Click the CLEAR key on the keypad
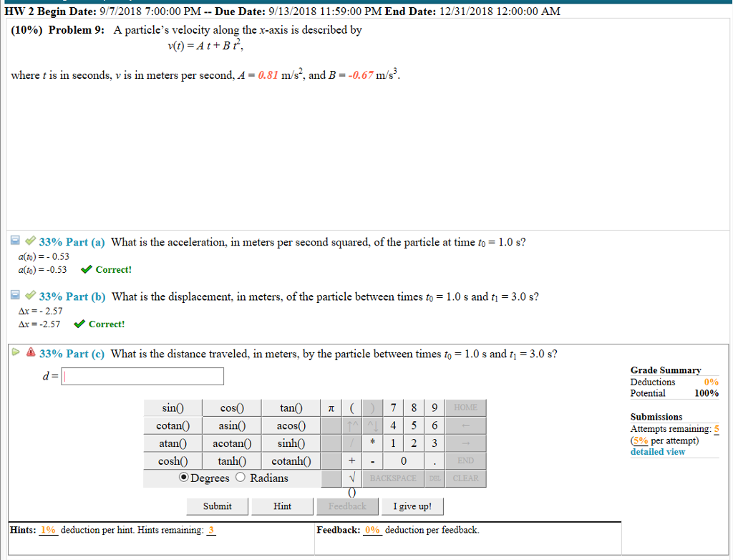Screen dimensions: 733x560 467,478
